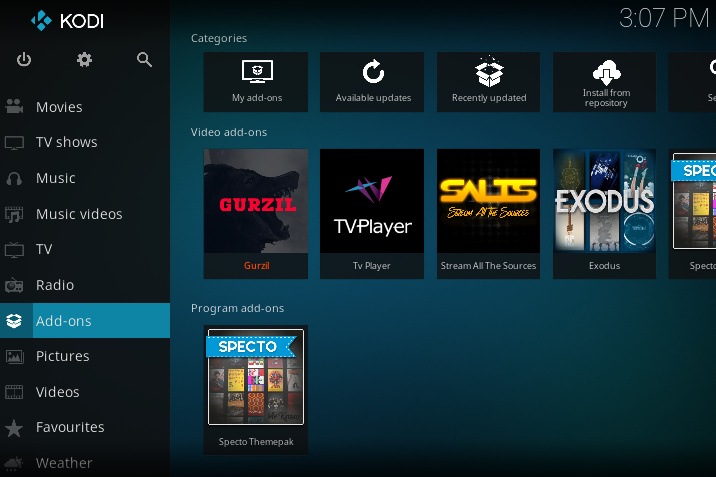716x477 pixels.
Task: Open search with the magnifier icon
Action: [x=144, y=59]
